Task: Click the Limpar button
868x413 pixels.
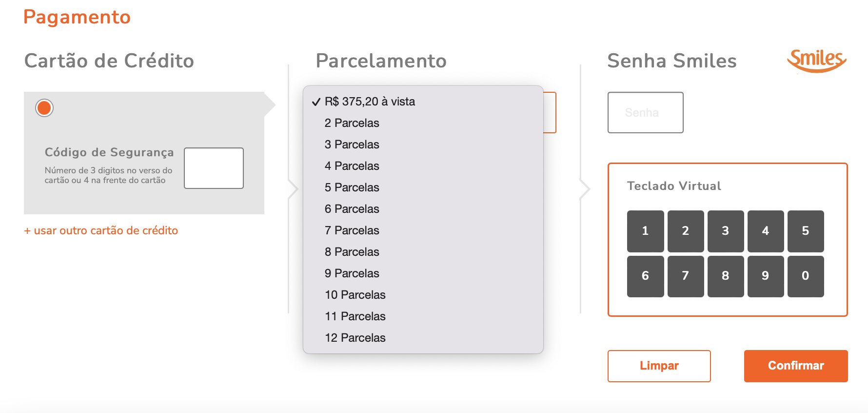Action: (x=659, y=366)
